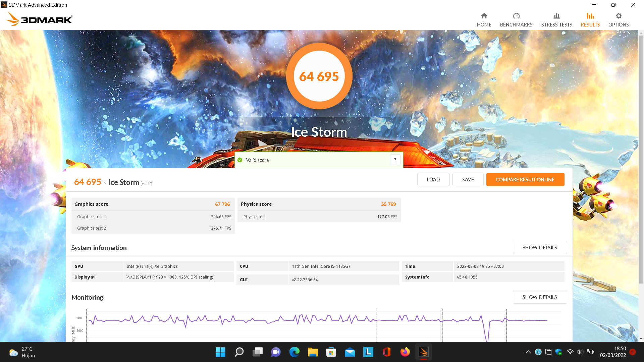Image resolution: width=644 pixels, height=362 pixels.
Task: Open Mail app from taskbar
Action: [350, 352]
